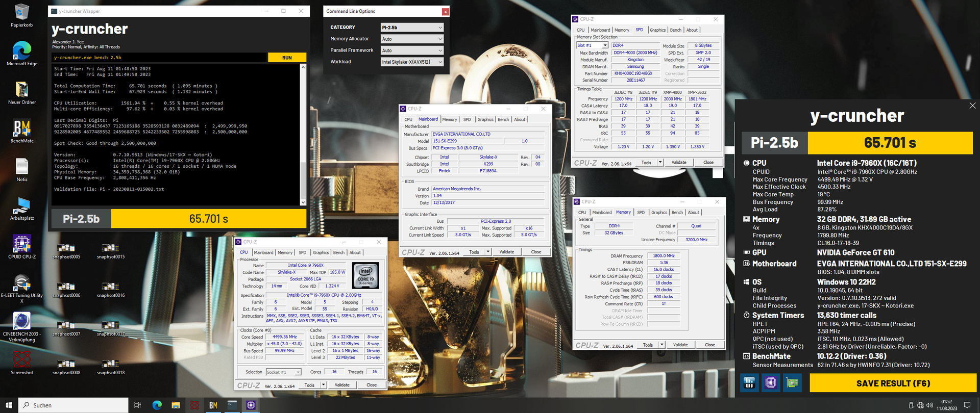Open Slot #1 dropdown in SPD window
This screenshot has height=413, width=980.
(592, 45)
